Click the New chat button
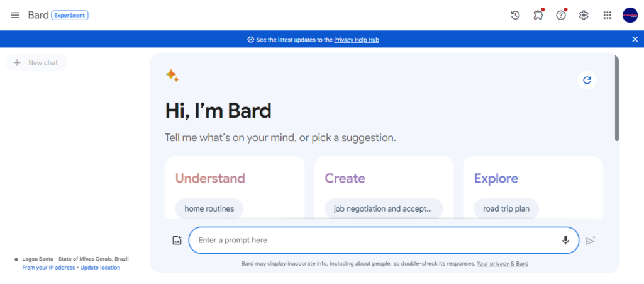The height and width of the screenshot is (284, 644). [x=36, y=63]
